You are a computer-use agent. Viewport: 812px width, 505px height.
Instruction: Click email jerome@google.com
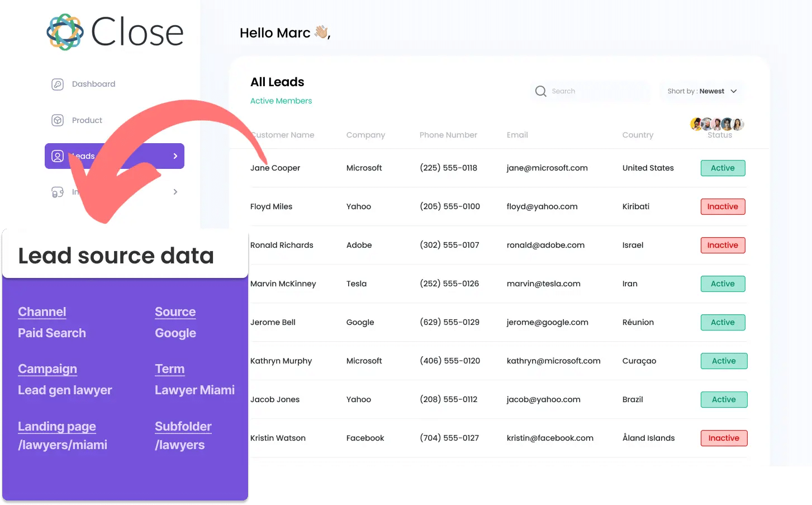click(x=548, y=322)
